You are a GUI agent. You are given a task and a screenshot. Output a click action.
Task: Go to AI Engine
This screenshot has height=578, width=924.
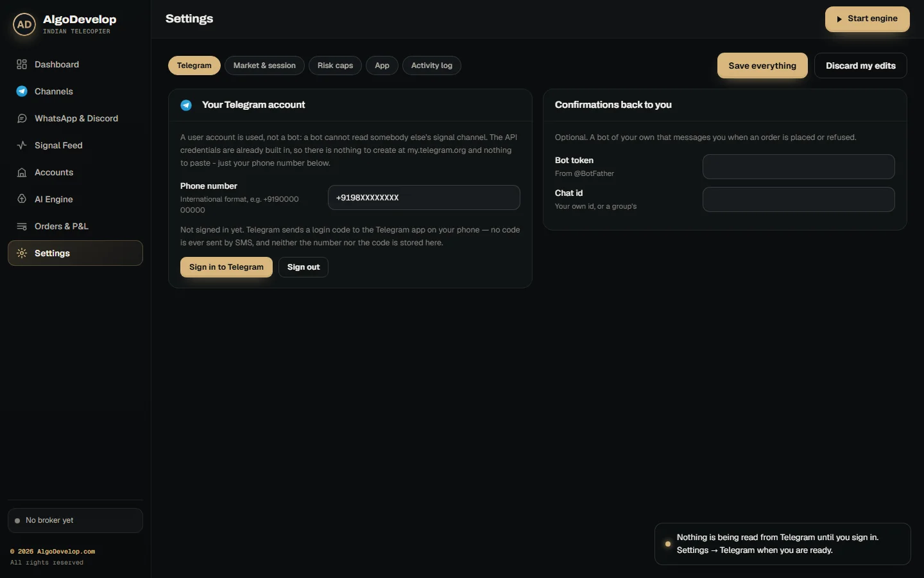[x=75, y=199]
